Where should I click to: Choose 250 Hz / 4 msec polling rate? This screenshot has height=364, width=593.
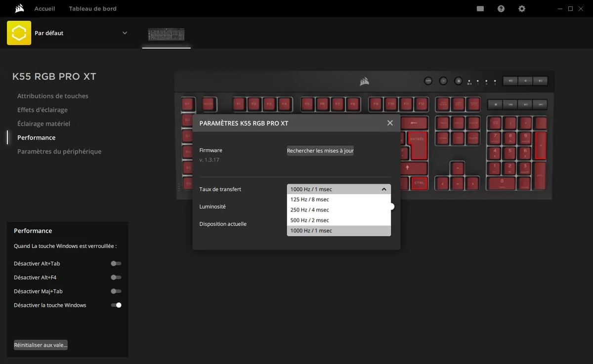point(339,210)
